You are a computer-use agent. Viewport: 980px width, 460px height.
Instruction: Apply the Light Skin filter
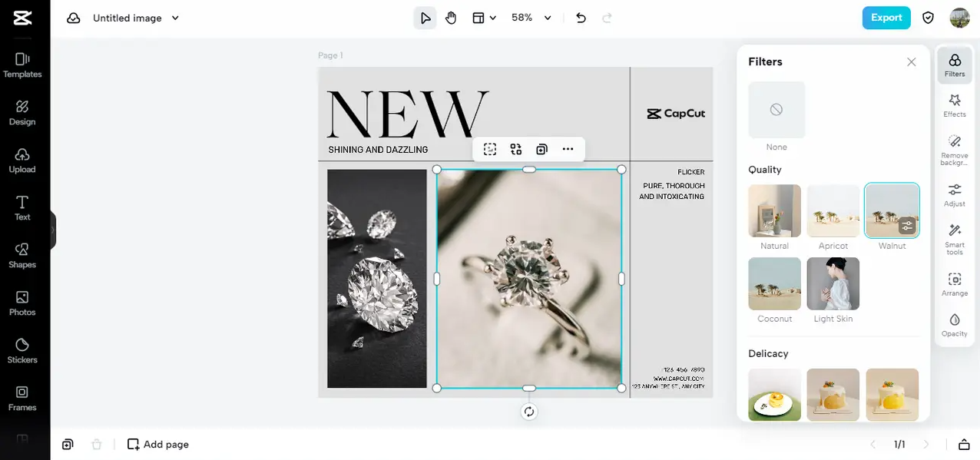[x=833, y=283]
